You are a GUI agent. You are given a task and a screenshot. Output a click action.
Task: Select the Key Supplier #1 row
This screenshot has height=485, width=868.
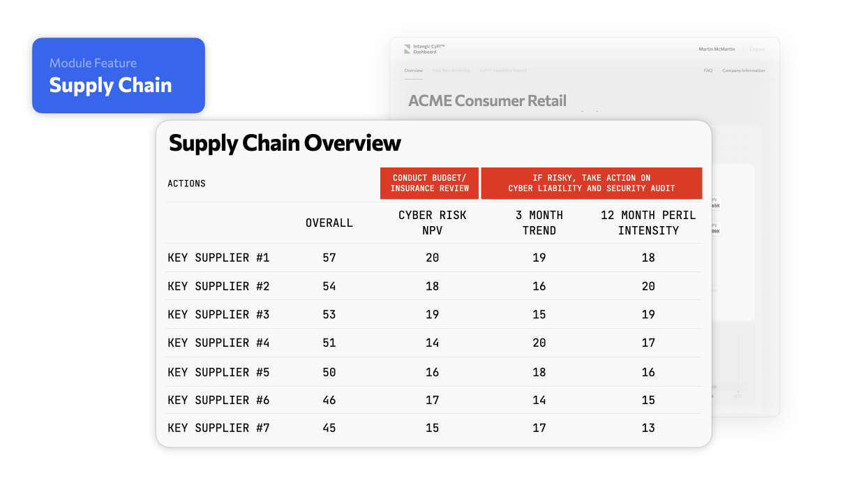pyautogui.click(x=218, y=258)
